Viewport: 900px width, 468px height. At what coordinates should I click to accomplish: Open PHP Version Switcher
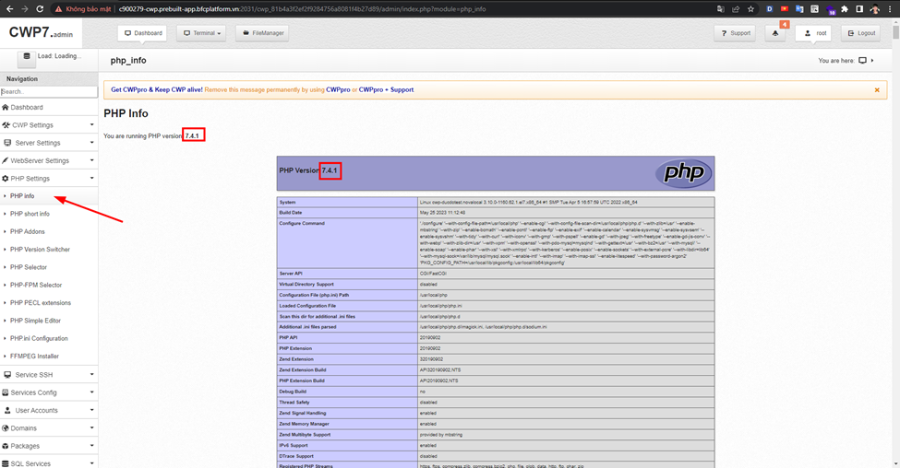[40, 250]
